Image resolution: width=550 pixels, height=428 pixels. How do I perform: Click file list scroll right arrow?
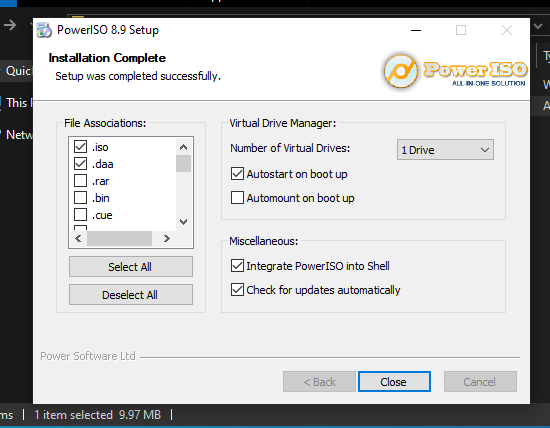click(x=167, y=239)
